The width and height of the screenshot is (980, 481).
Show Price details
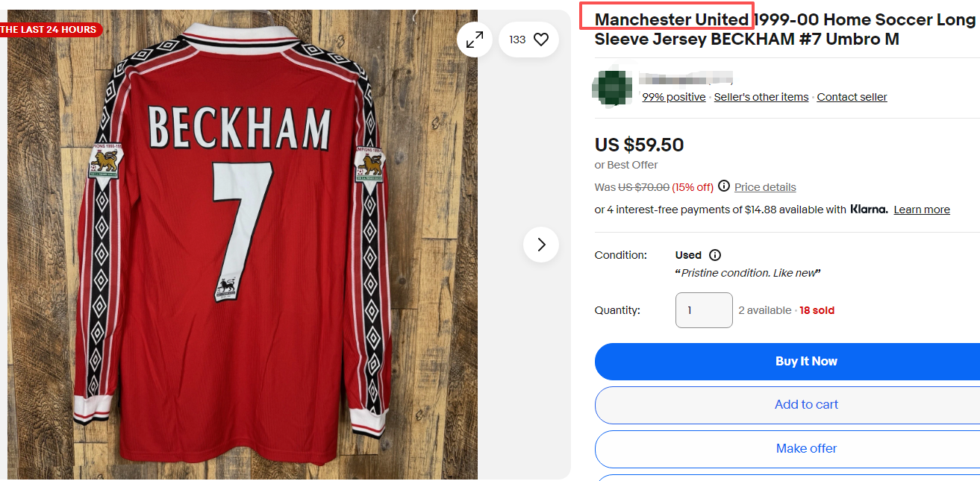coord(765,187)
